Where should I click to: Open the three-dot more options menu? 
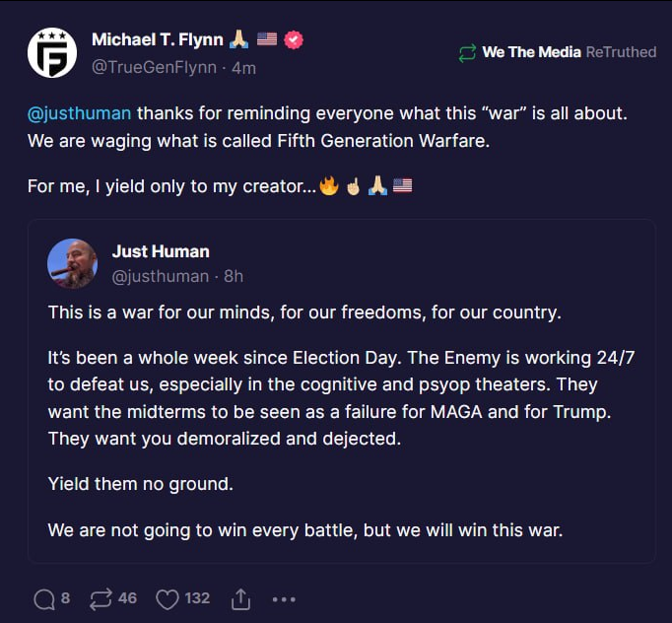[284, 598]
